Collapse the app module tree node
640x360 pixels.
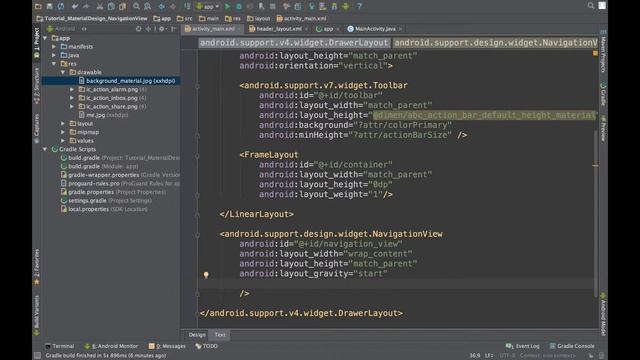click(x=45, y=38)
